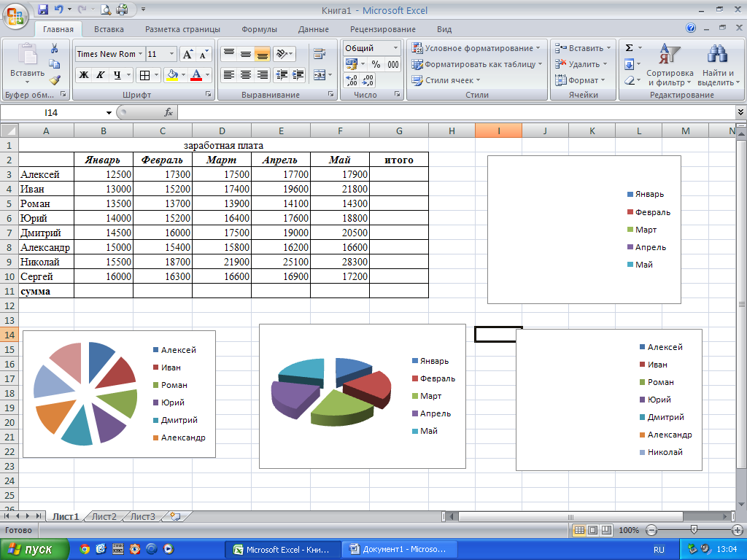Click Найти и выделить button
Viewport: 747px width, 560px height.
point(718,65)
